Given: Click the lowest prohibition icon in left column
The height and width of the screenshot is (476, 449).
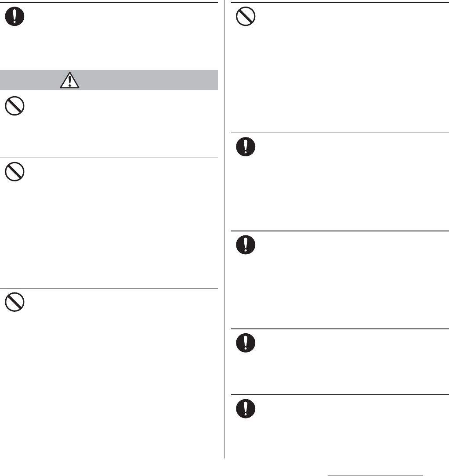Looking at the screenshot, I should tap(14, 302).
